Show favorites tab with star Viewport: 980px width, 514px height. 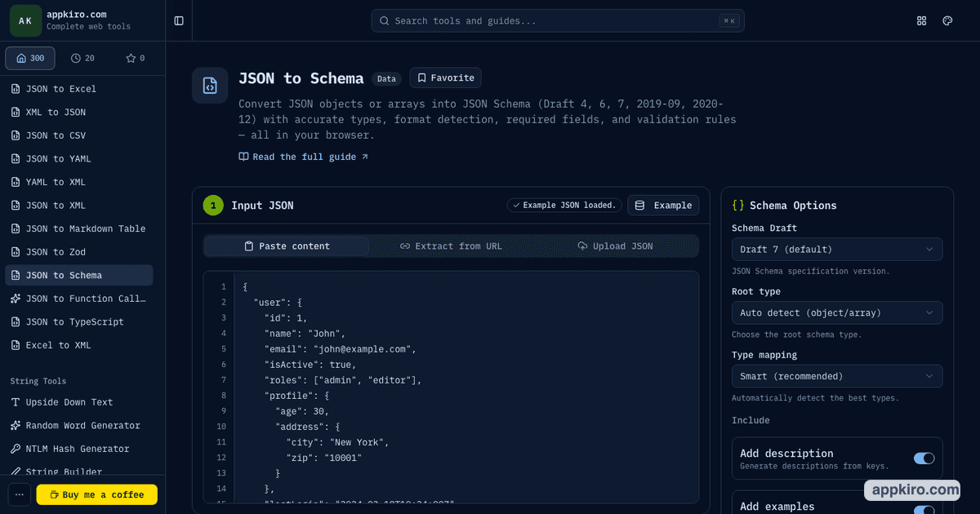[x=135, y=58]
